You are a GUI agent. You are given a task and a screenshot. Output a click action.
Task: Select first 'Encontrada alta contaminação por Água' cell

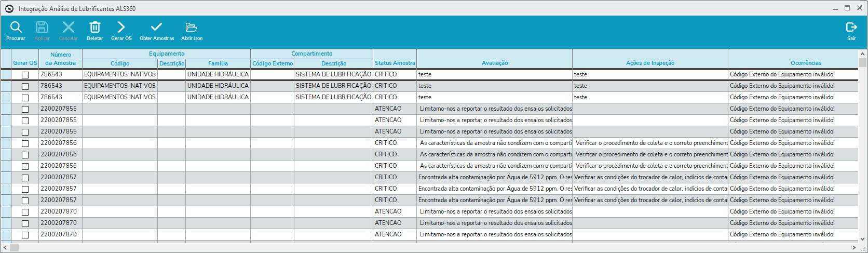point(495,177)
